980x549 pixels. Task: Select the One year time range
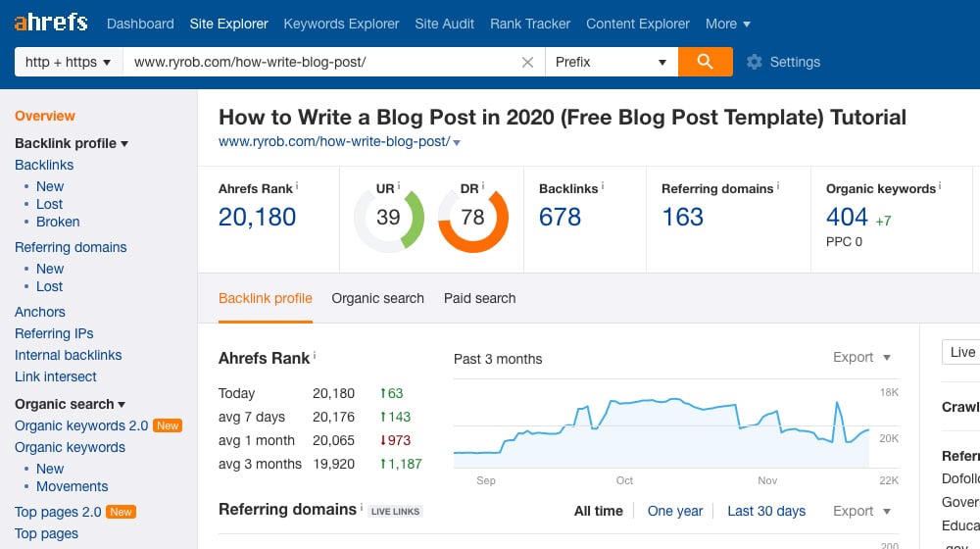[x=675, y=511]
